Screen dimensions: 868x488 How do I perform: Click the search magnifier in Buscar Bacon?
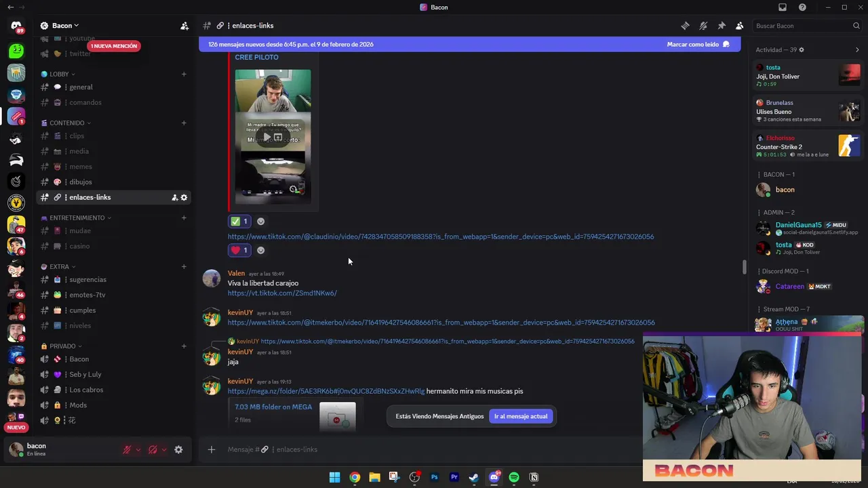856,26
